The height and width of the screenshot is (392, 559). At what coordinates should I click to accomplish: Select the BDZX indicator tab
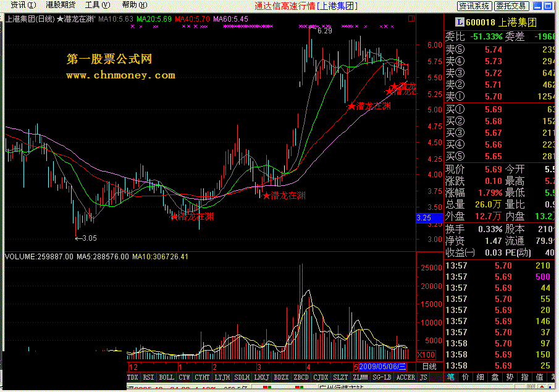click(281, 377)
